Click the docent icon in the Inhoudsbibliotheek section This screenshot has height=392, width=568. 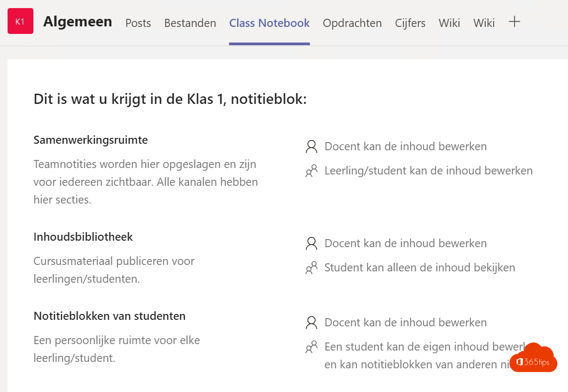coord(311,243)
